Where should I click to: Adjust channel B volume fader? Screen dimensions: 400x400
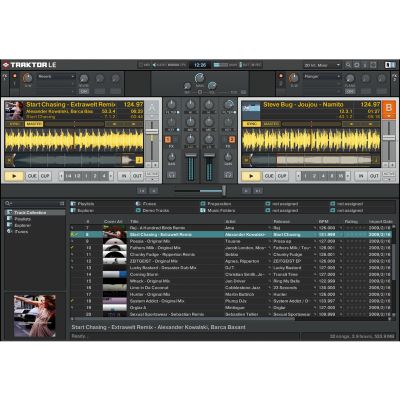(x=209, y=155)
